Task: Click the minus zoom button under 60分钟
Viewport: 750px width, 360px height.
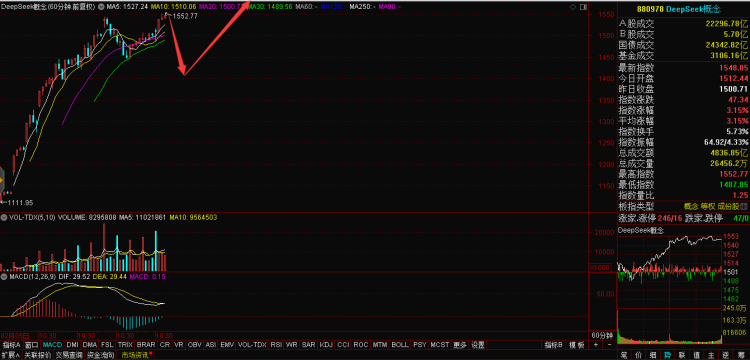Action: point(610,345)
